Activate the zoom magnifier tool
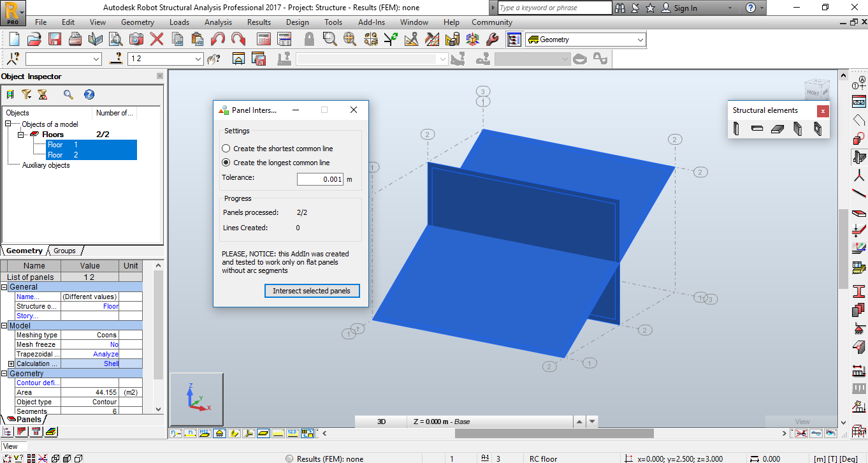The width and height of the screenshot is (868, 463). point(330,39)
